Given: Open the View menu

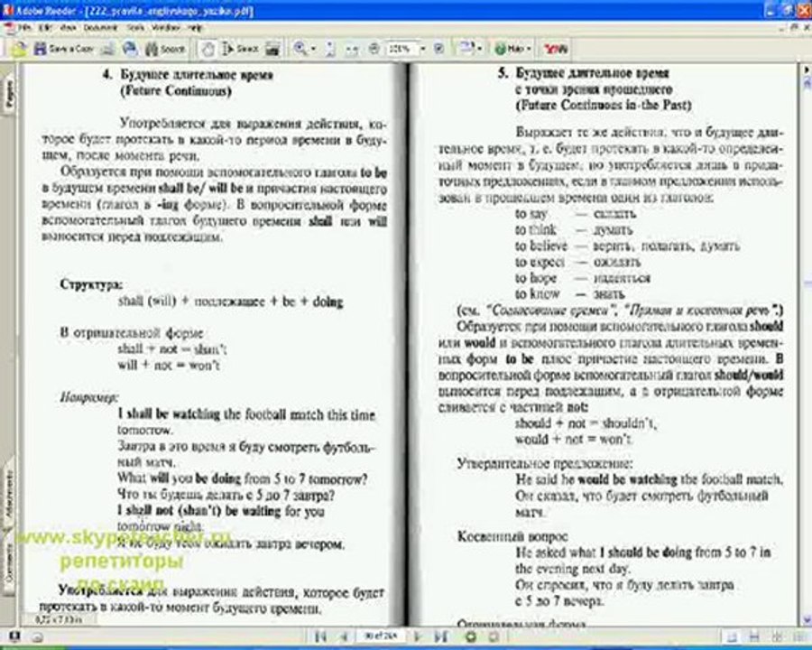Looking at the screenshot, I should pyautogui.click(x=68, y=28).
